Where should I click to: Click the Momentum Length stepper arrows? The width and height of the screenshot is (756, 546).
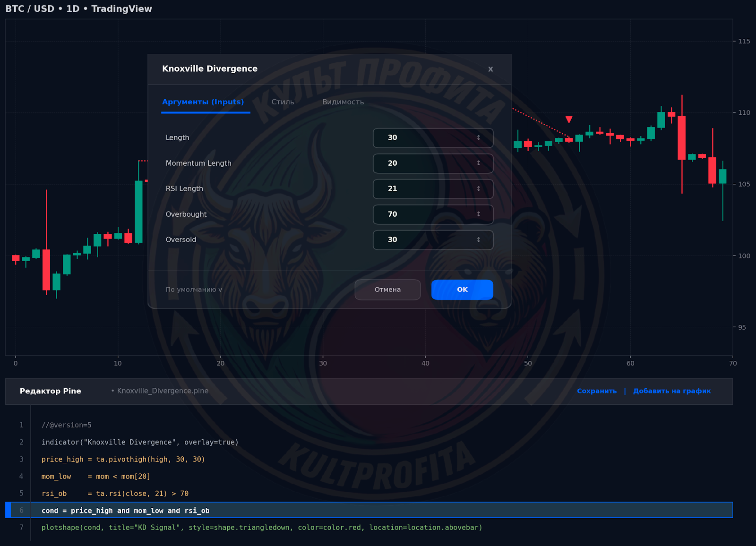pos(478,163)
